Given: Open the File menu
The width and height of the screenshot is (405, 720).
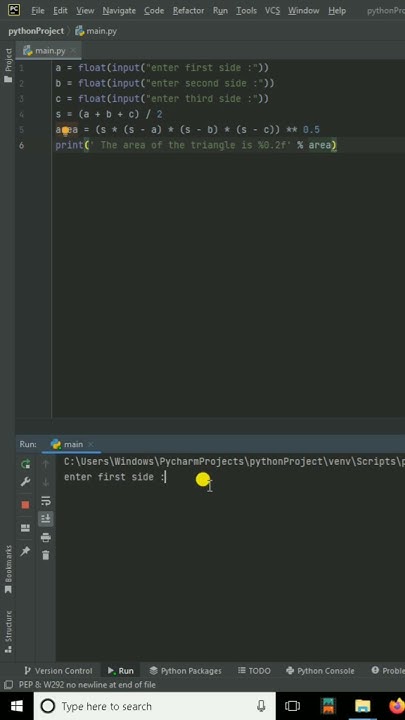Looking at the screenshot, I should click(x=38, y=11).
